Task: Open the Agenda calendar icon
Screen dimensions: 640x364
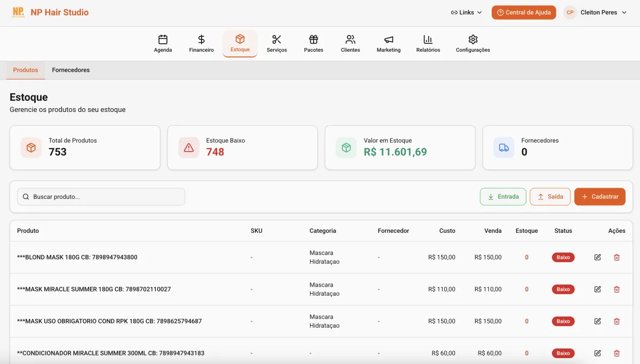Action: pos(163,40)
